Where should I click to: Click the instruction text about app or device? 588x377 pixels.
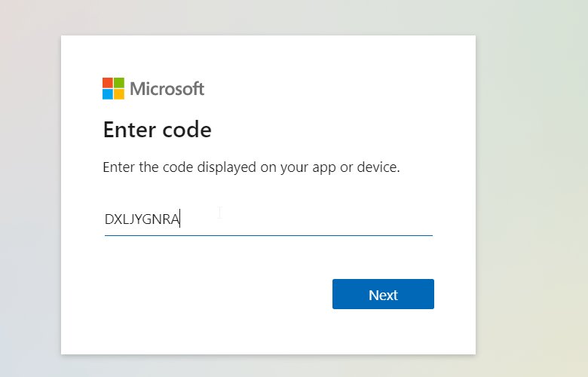[251, 167]
